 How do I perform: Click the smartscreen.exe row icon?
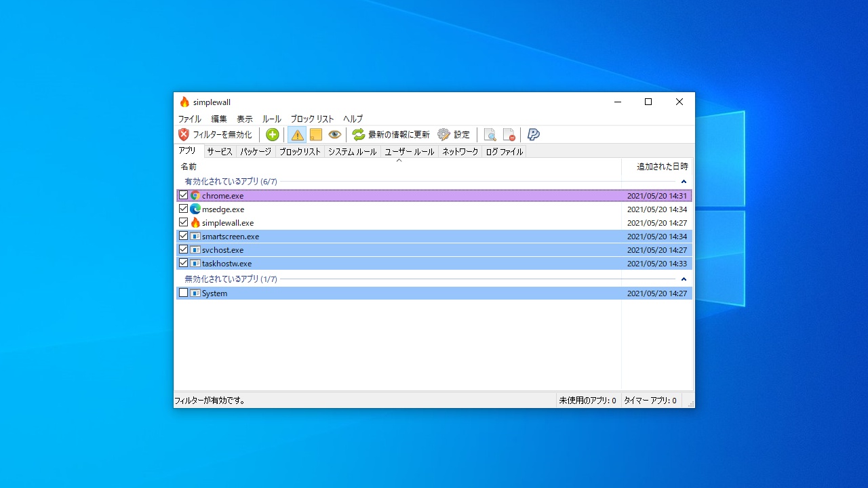click(x=195, y=237)
